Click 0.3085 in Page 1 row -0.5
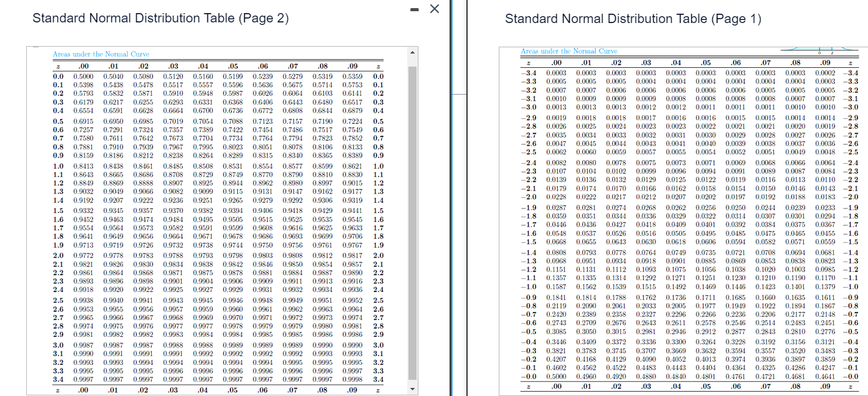The width and height of the screenshot is (868, 396). [556, 331]
